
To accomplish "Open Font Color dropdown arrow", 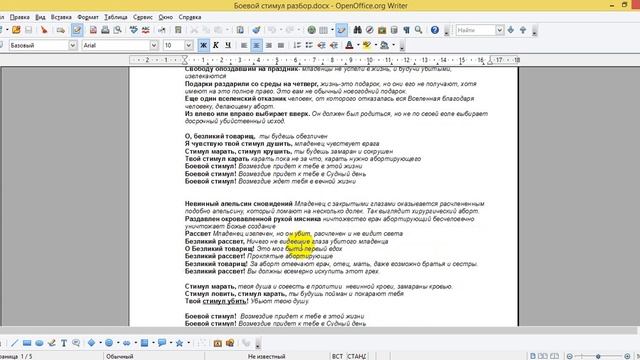I will tap(358, 45).
